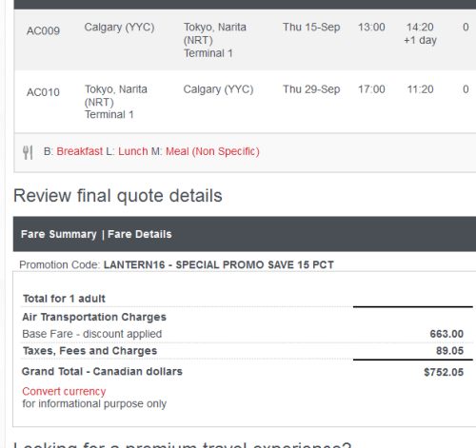Click the Base Fare 663.00 amount
This screenshot has height=448, width=476.
(x=446, y=334)
